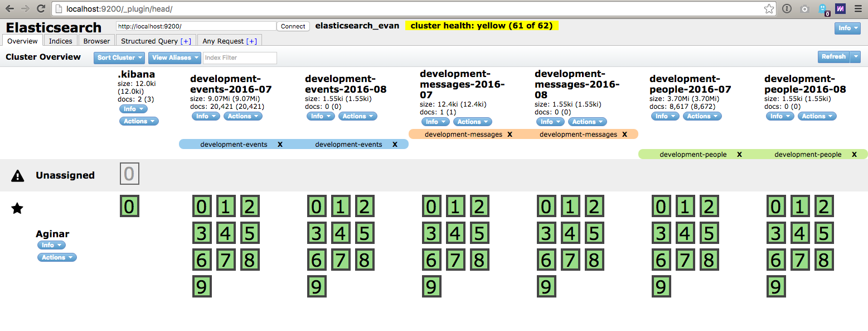Open Actions dropdown for .kibana index
868x331 pixels.
[139, 121]
